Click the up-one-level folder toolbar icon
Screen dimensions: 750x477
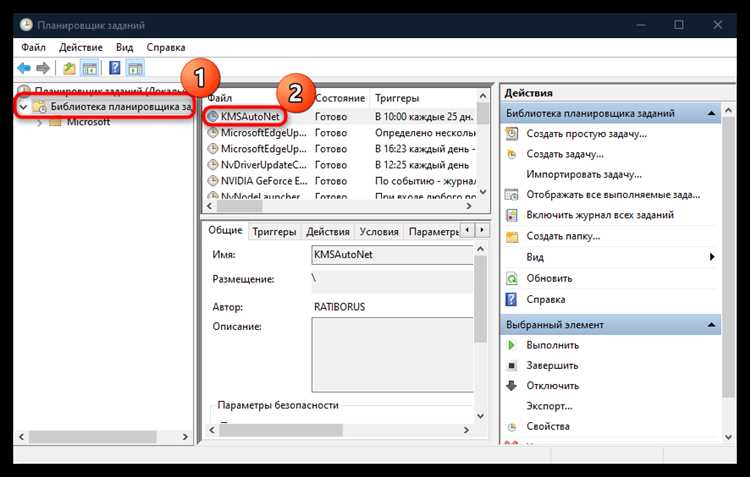click(x=69, y=68)
